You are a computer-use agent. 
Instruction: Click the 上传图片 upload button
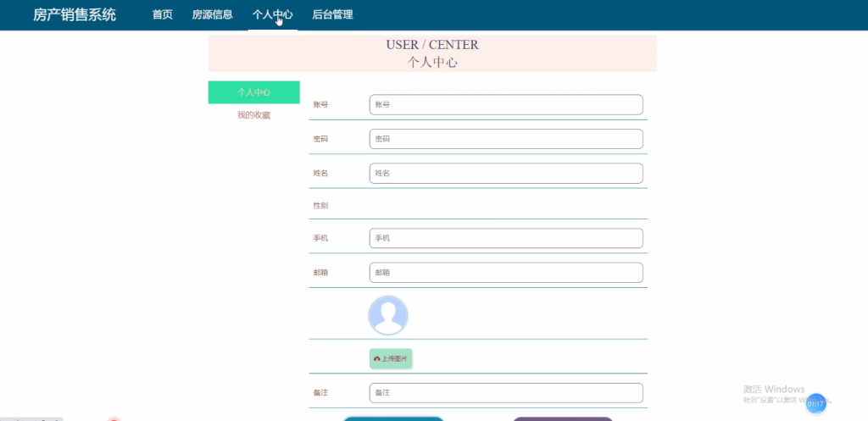[391, 359]
